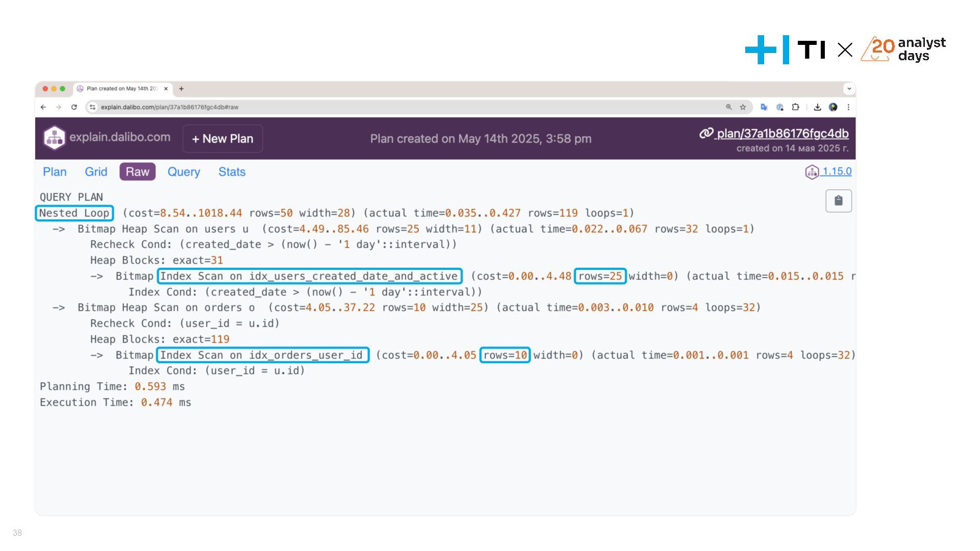Click 'Bitmap Heap Scan on users u'
Image resolution: width=980 pixels, height=551 pixels.
163,229
